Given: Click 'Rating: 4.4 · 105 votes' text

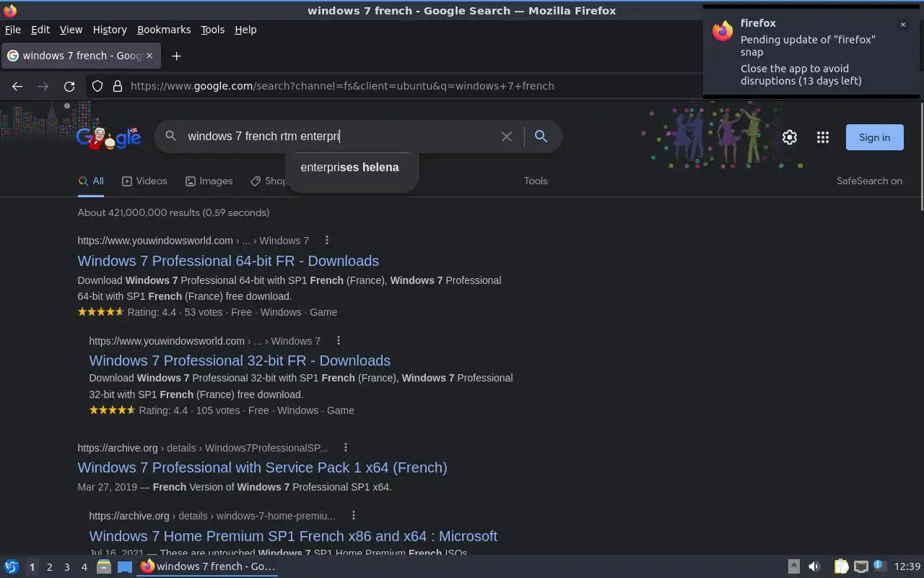Looking at the screenshot, I should [x=189, y=410].
